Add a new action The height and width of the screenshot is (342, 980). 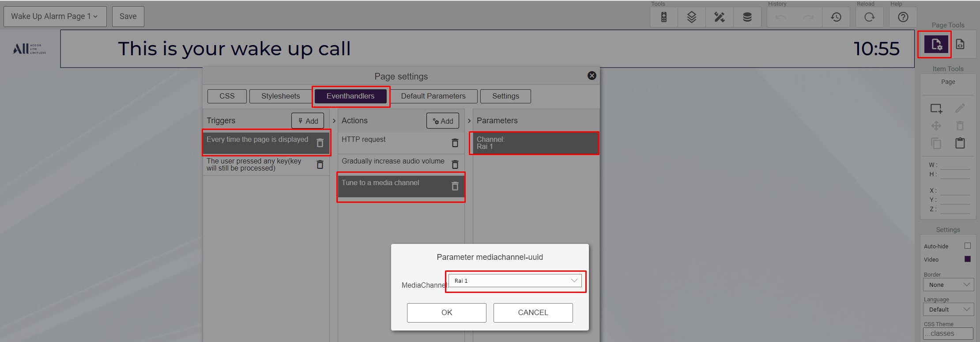coord(443,121)
